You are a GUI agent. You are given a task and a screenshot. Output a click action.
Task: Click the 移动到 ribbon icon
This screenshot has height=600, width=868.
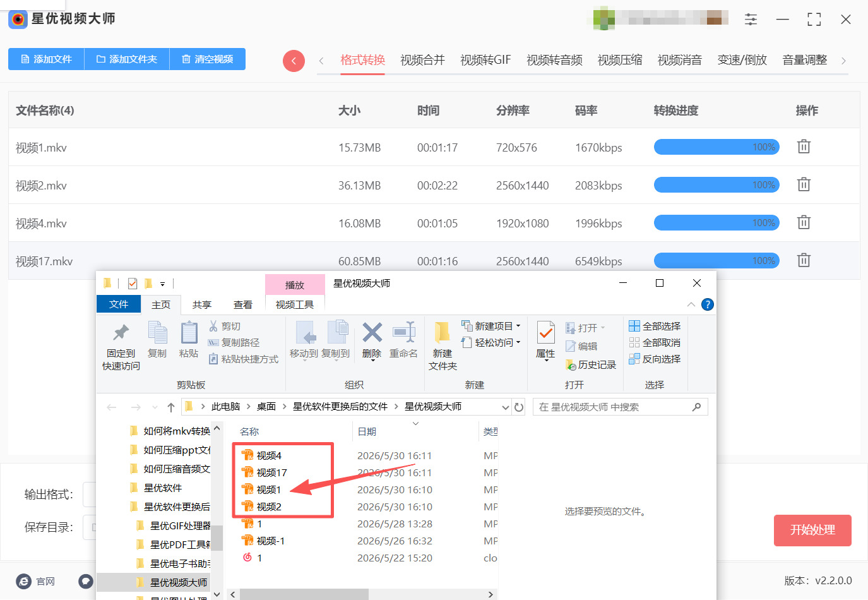(306, 332)
